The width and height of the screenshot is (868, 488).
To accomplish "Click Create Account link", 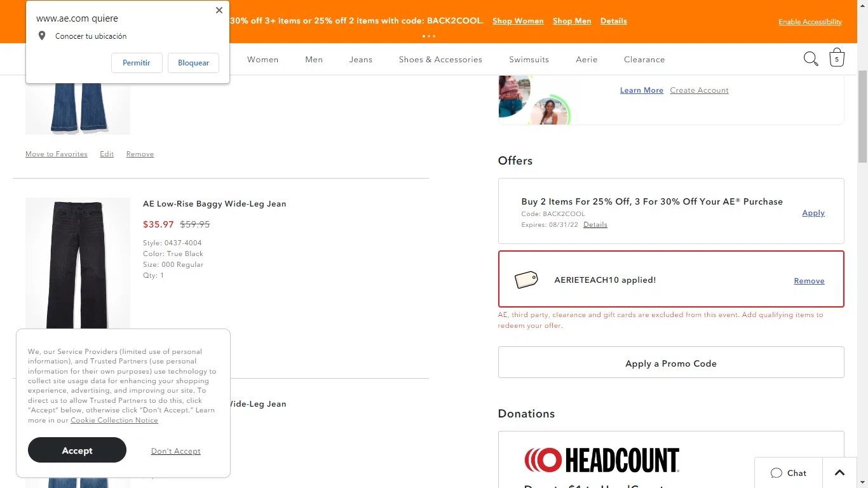I will tap(699, 90).
